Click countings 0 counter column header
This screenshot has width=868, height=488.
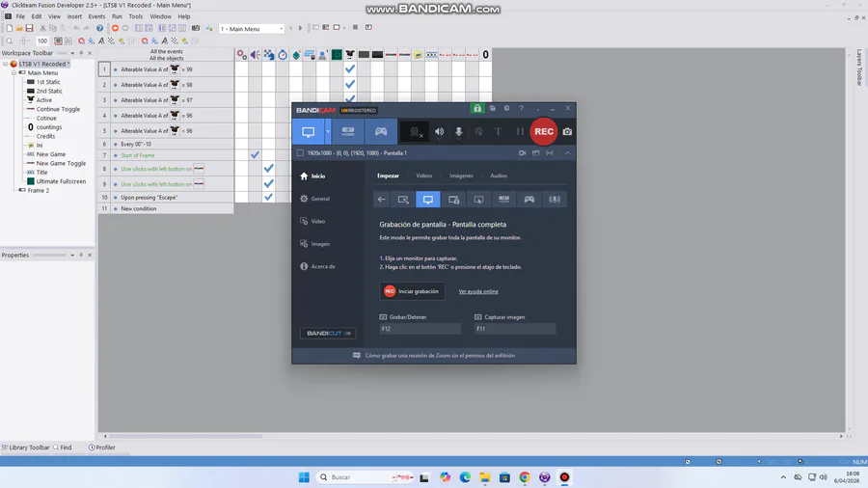(x=485, y=55)
